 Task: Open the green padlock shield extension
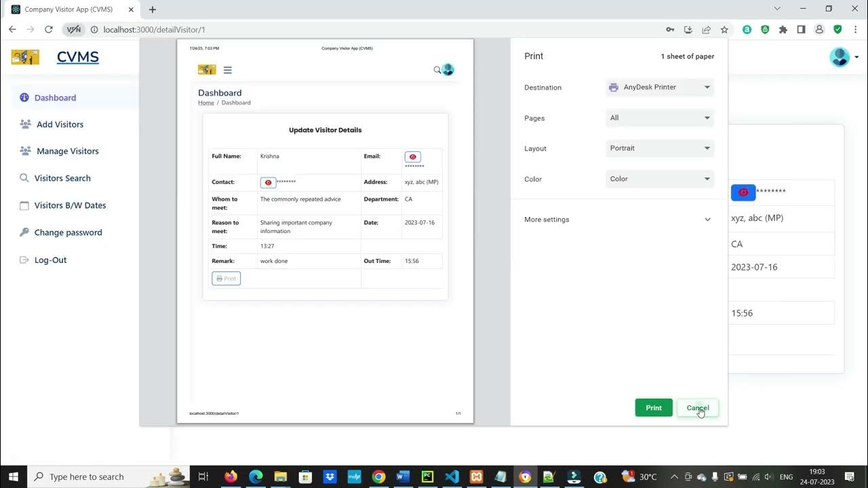(x=765, y=30)
